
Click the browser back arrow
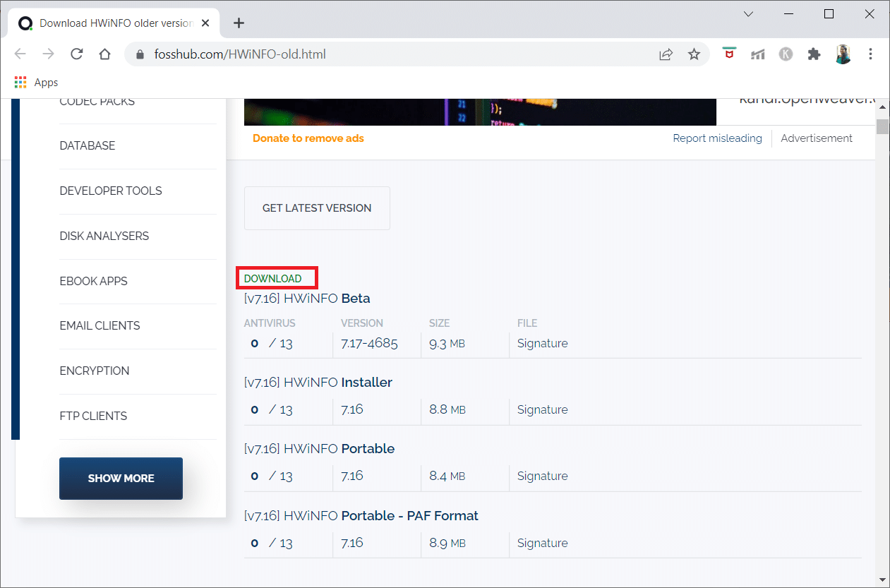click(20, 54)
